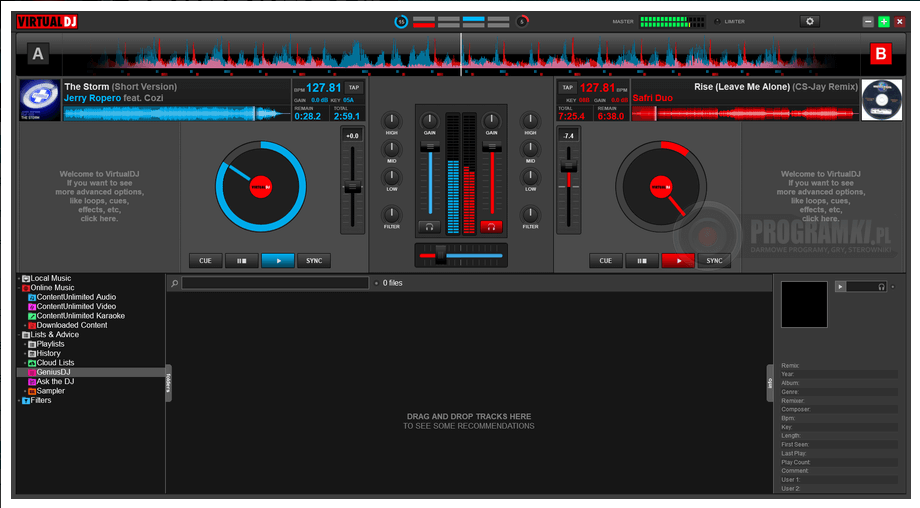920x508 pixels.
Task: Click deck B red jog wheel
Action: (661, 187)
